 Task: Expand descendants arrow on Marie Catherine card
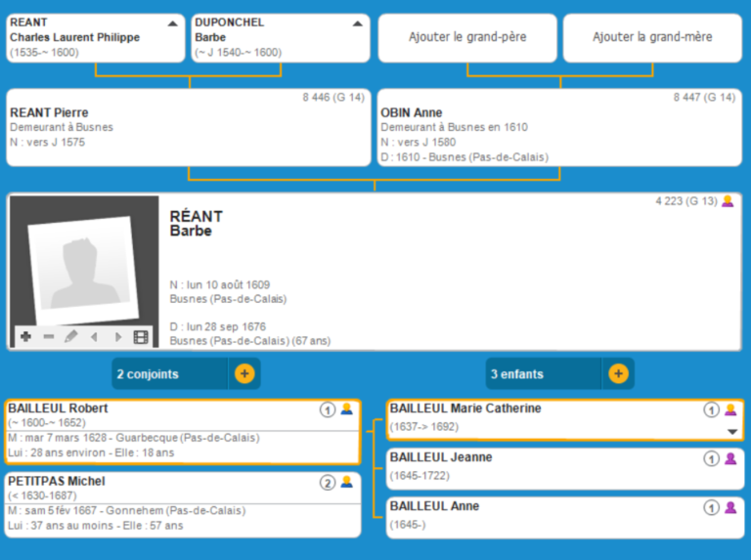[730, 431]
